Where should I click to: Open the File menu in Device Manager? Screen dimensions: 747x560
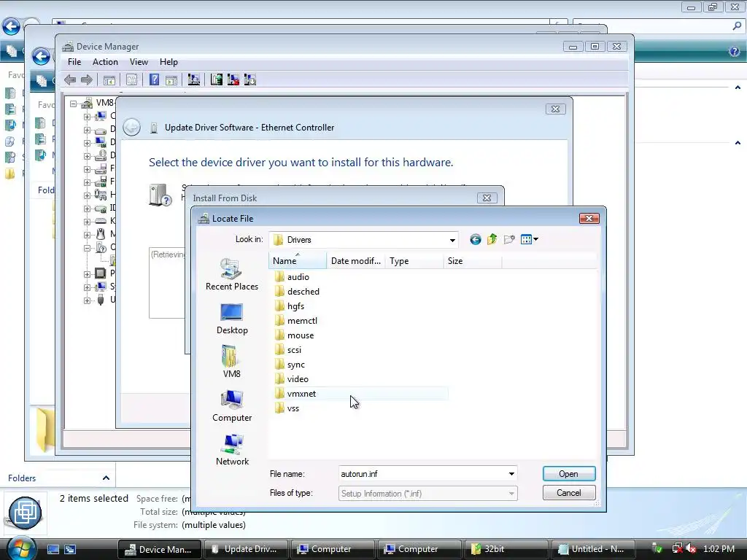point(74,62)
